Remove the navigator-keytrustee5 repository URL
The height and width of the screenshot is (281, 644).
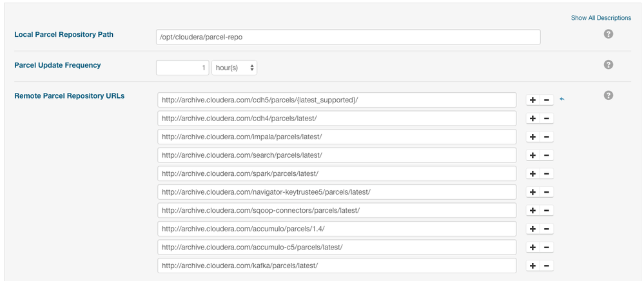click(x=547, y=192)
